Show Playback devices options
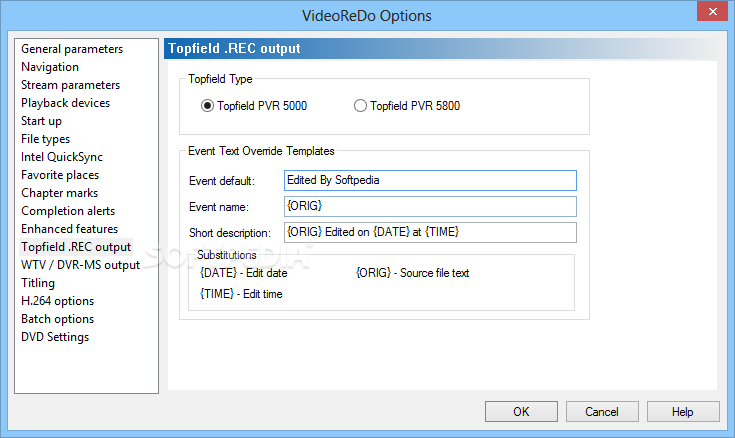The height and width of the screenshot is (438, 735). tap(66, 103)
